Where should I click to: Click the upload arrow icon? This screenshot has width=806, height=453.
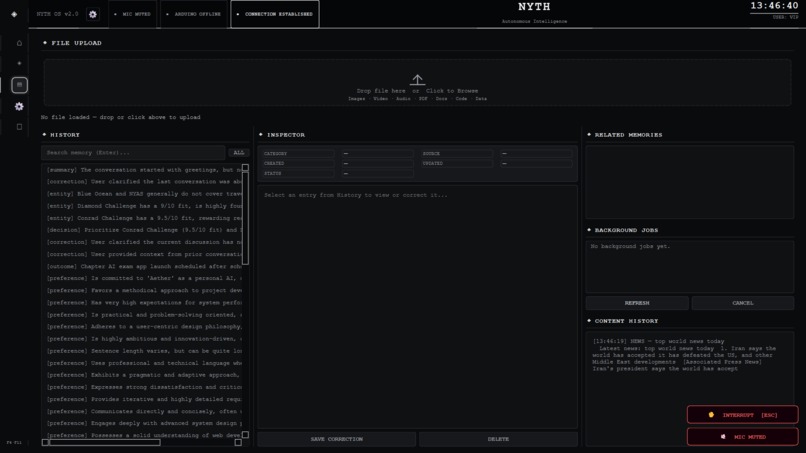(x=417, y=80)
